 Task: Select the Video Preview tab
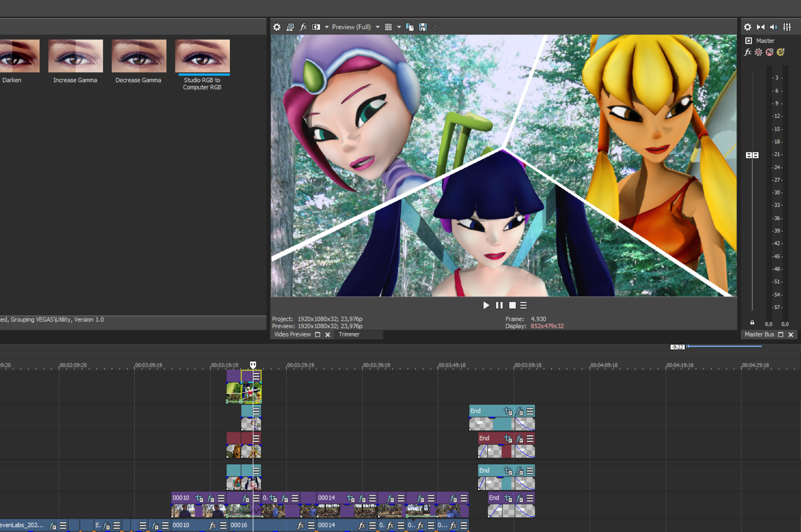pyautogui.click(x=293, y=334)
